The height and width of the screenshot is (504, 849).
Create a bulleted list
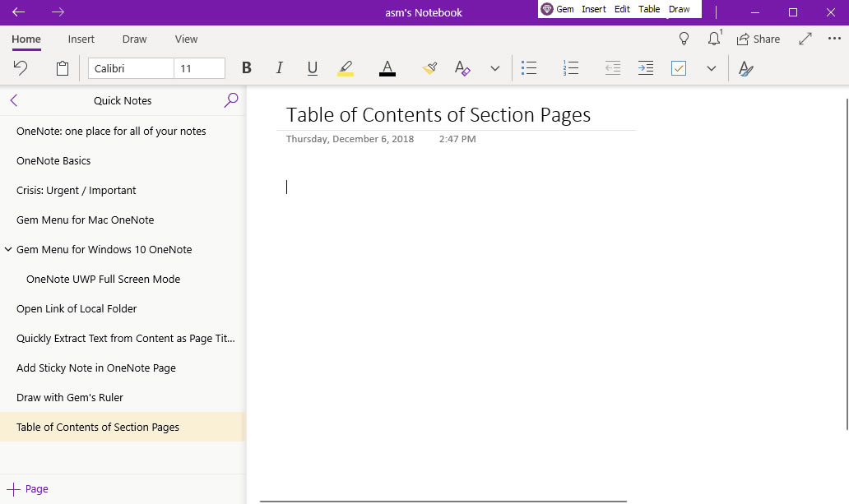pyautogui.click(x=529, y=68)
